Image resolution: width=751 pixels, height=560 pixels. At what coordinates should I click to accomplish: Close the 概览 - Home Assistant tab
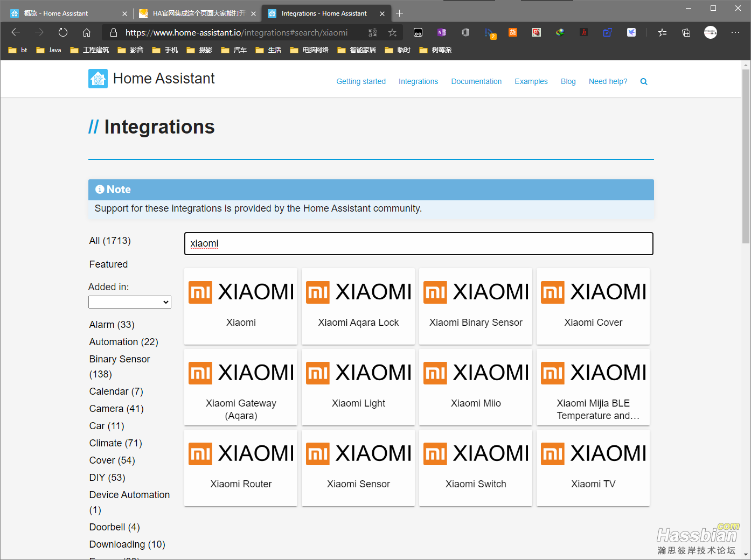tap(124, 13)
